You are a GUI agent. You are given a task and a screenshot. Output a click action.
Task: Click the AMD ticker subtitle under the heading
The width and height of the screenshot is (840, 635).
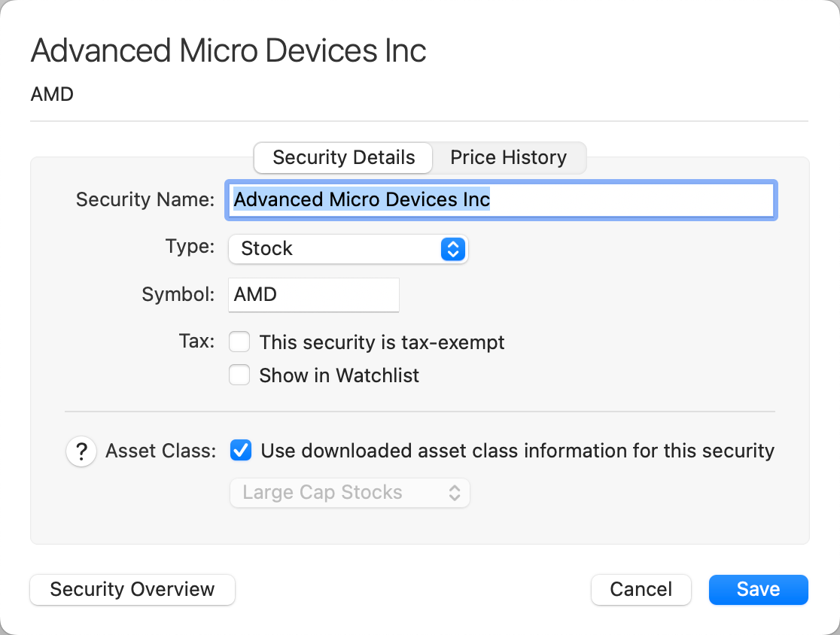pos(52,96)
